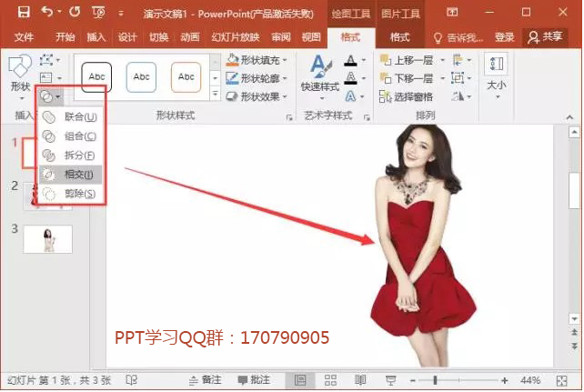
Task: Click the 共享 share button
Action: point(545,37)
